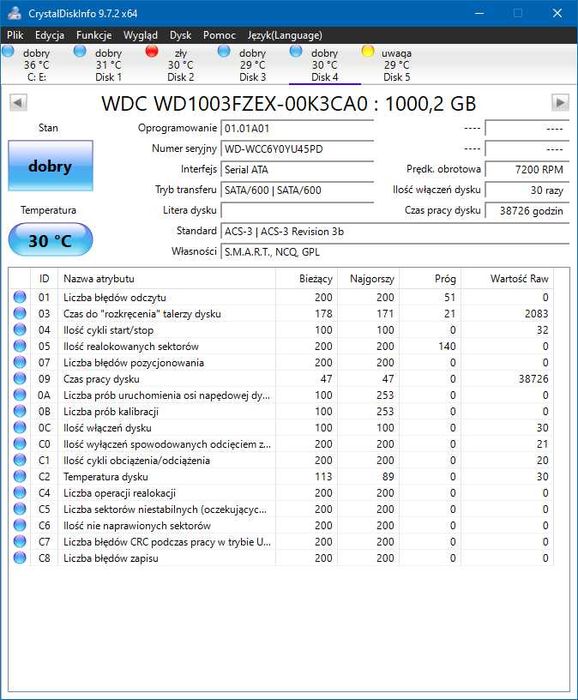Select row 'Temperatura dysku'
This screenshot has height=700, width=578.
click(281, 476)
